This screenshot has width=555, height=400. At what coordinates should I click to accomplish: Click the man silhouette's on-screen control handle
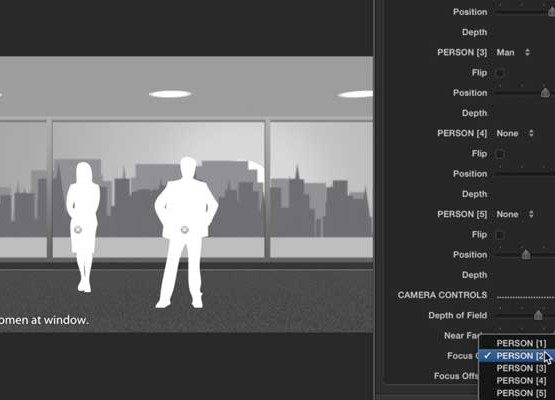pos(184,230)
